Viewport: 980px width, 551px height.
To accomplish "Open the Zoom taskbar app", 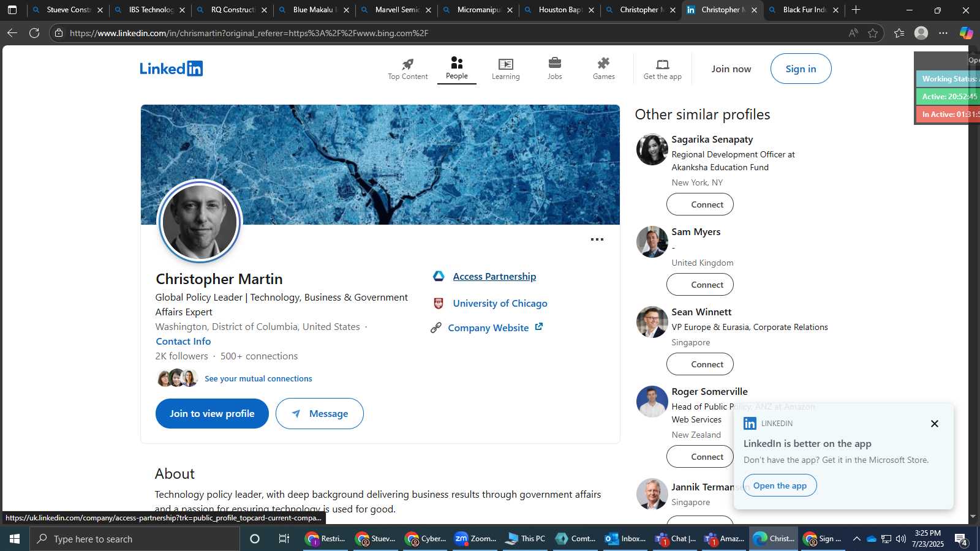I will [x=475, y=539].
